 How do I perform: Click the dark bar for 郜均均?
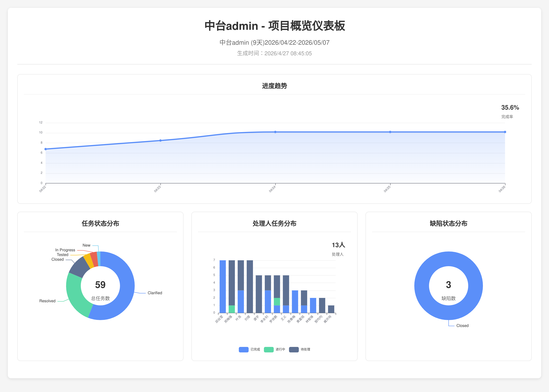[322, 305]
